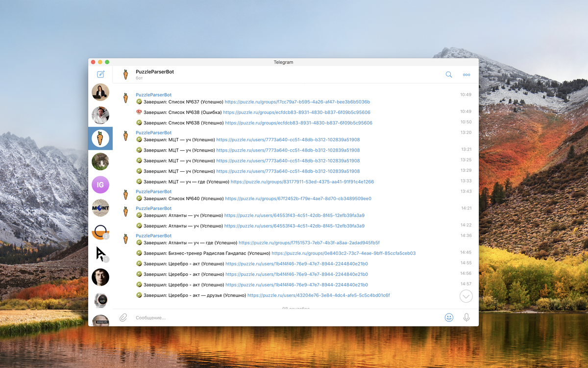Open the MONT chat in the sidebar
This screenshot has width=588, height=368.
pyautogui.click(x=100, y=208)
